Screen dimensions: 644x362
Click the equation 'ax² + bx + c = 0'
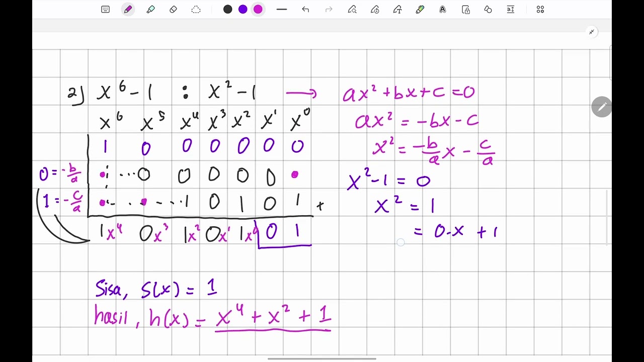409,94
